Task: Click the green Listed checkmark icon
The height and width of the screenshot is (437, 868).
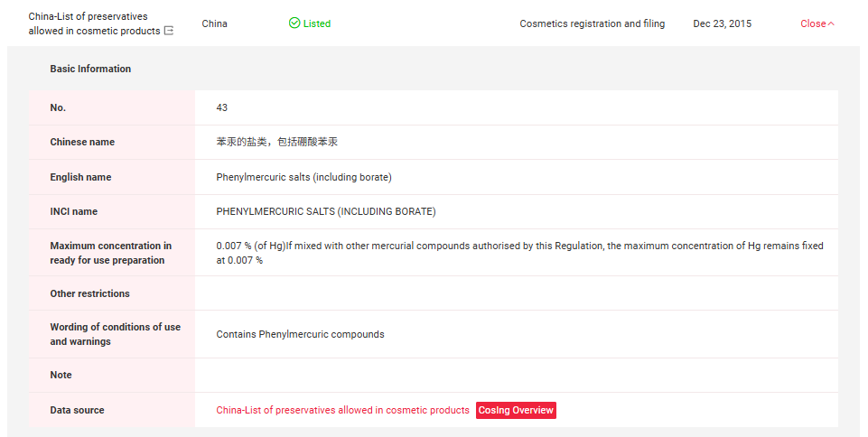Action: click(294, 23)
